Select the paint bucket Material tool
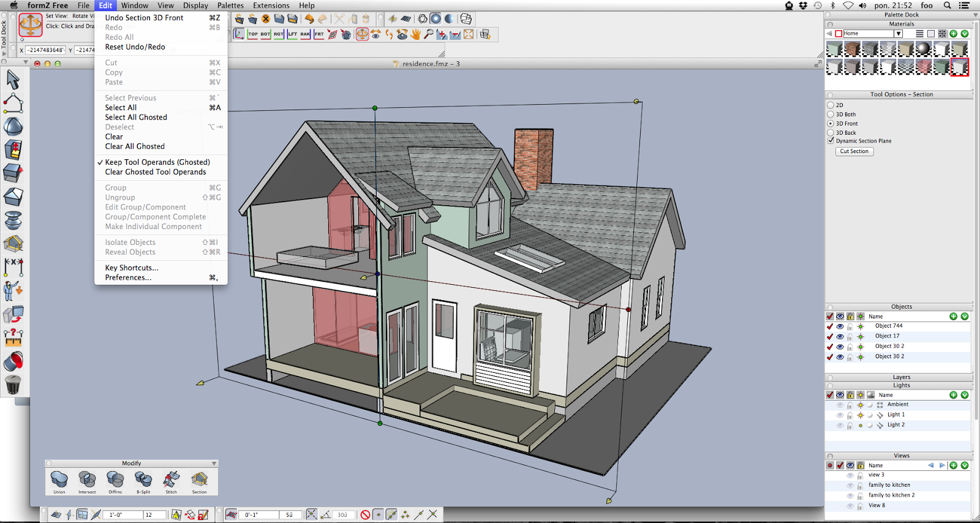This screenshot has height=523, width=980. pyautogui.click(x=13, y=361)
